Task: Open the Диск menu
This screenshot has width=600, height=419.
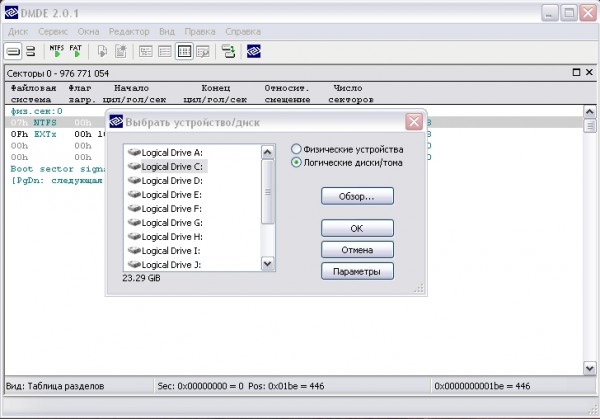Action: 18,31
